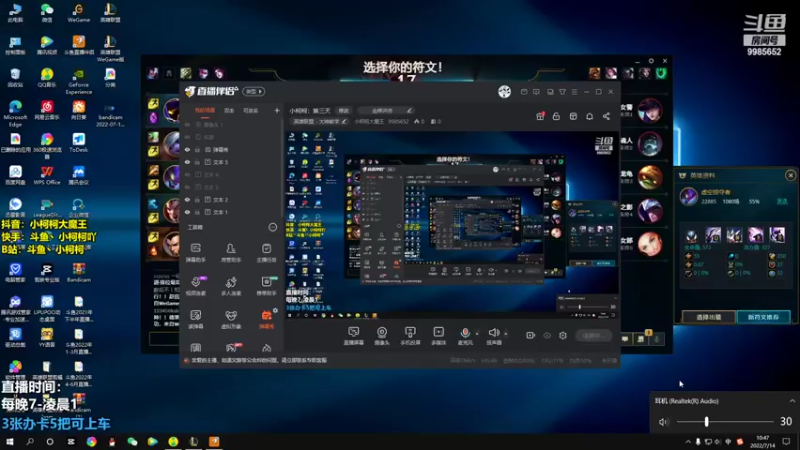Edit the 金牌评榜 field pencil icon

409,110
